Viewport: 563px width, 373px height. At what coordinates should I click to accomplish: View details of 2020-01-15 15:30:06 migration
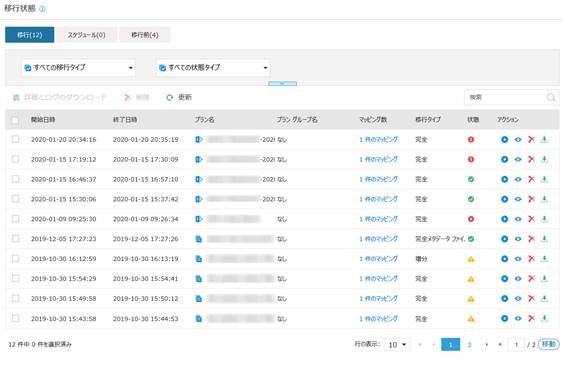point(518,199)
